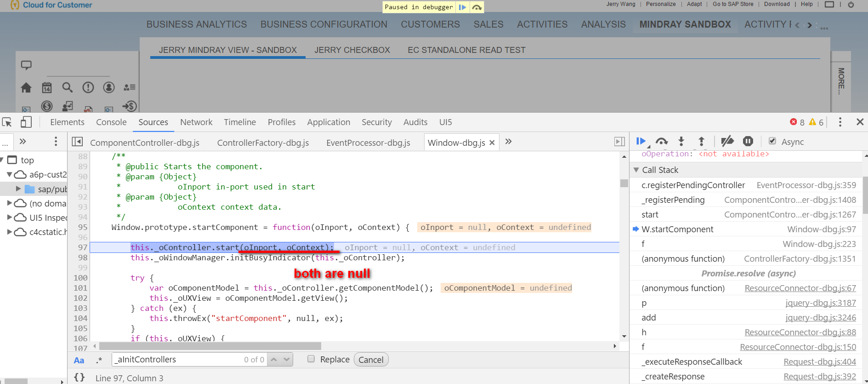Open the user profile circle icon
The width and height of the screenshot is (868, 384).
109,87
